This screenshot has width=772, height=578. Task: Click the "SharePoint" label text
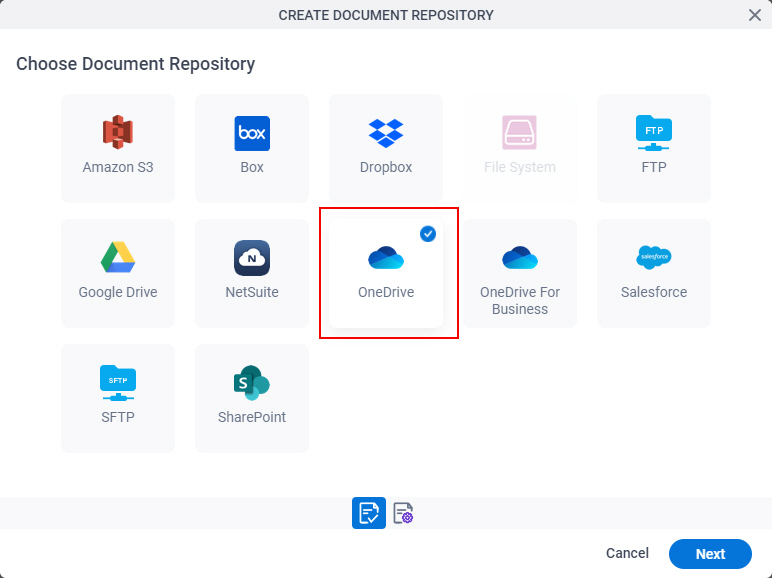[x=252, y=417]
